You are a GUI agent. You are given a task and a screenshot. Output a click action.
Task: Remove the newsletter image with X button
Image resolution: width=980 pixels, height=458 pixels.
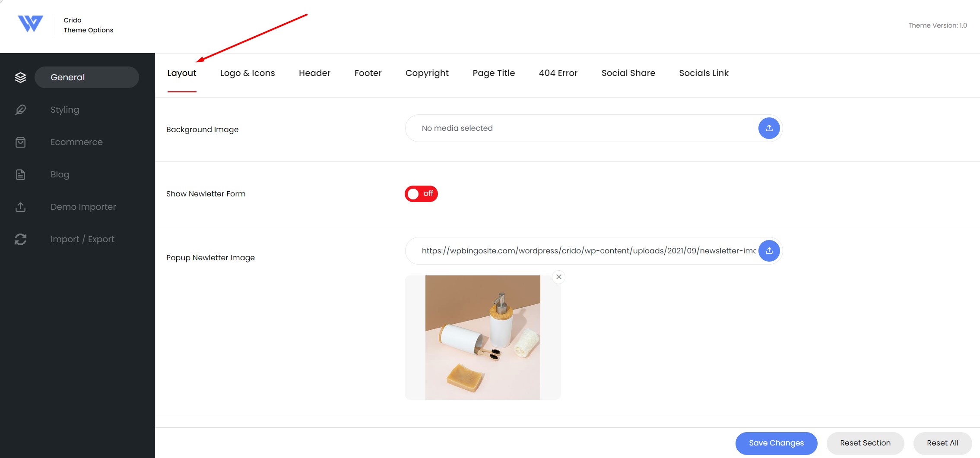(x=559, y=277)
